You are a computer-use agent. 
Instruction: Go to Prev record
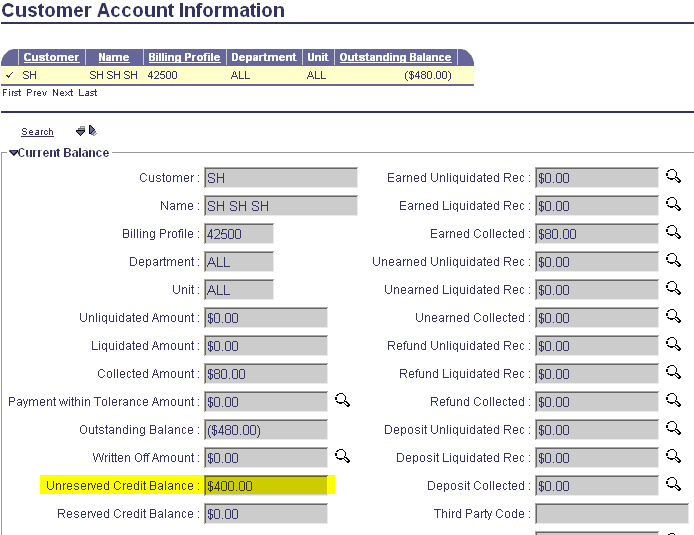[x=36, y=93]
